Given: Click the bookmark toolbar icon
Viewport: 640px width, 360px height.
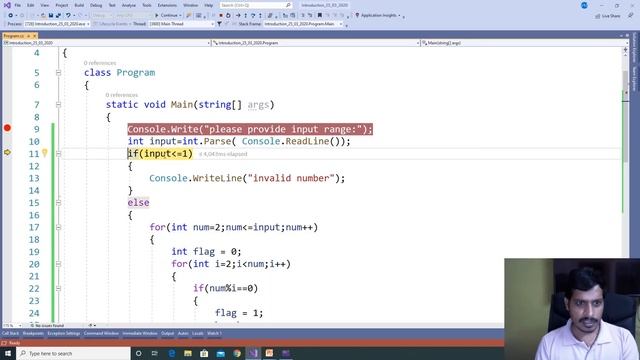Looking at the screenshot, I should coord(320,15).
